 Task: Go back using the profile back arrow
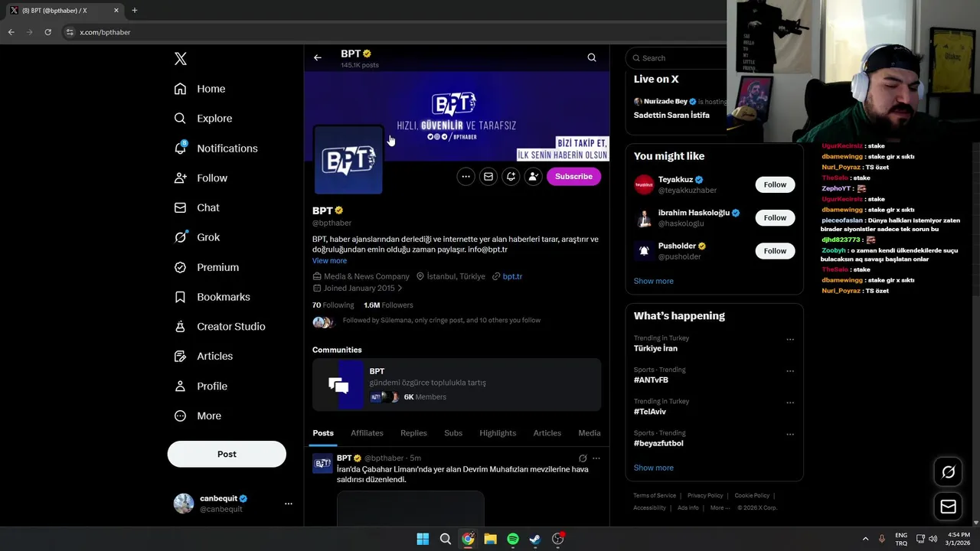pos(317,57)
